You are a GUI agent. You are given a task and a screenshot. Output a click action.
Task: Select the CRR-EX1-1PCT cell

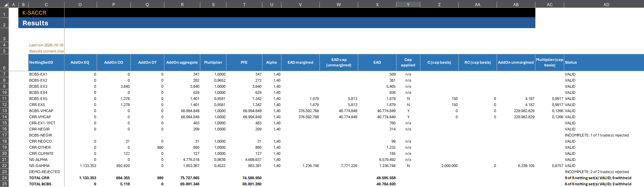(x=46, y=123)
